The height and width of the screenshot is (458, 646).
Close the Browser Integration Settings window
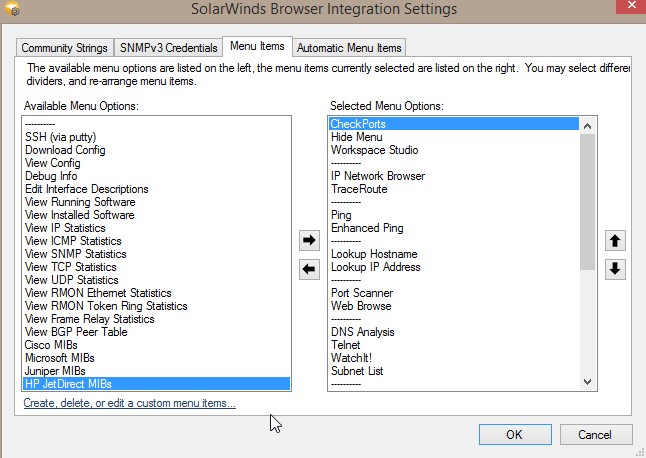pyautogui.click(x=631, y=6)
